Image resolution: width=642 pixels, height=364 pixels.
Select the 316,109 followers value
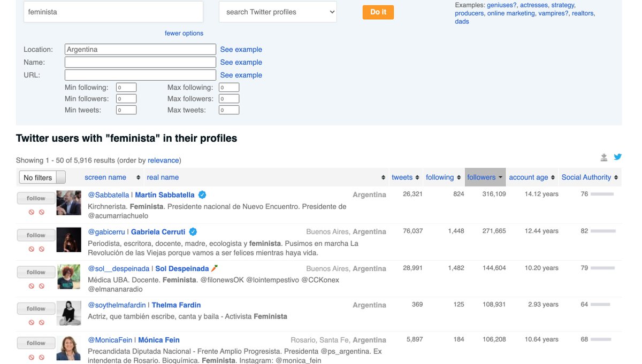click(494, 194)
